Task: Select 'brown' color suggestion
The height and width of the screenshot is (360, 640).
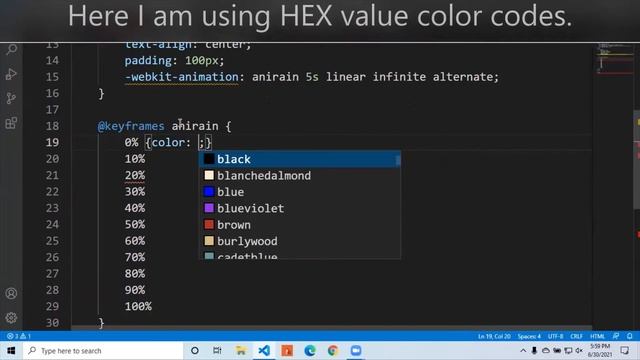Action: click(x=300, y=224)
